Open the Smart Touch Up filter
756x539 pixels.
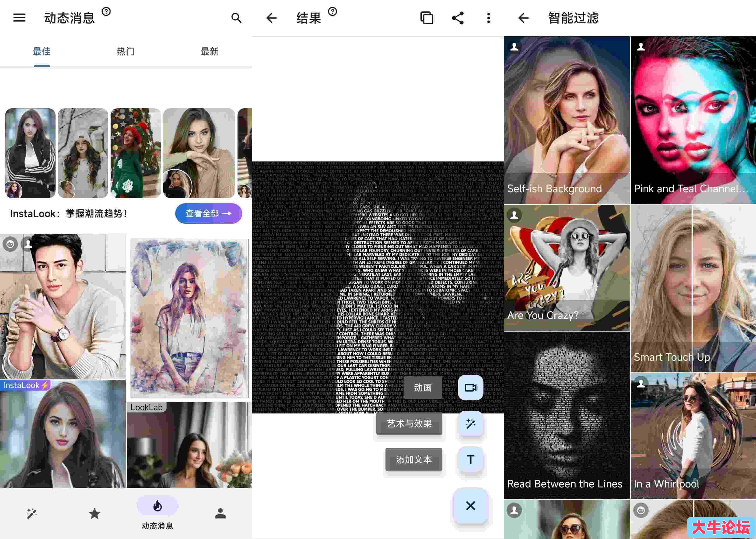tap(693, 288)
